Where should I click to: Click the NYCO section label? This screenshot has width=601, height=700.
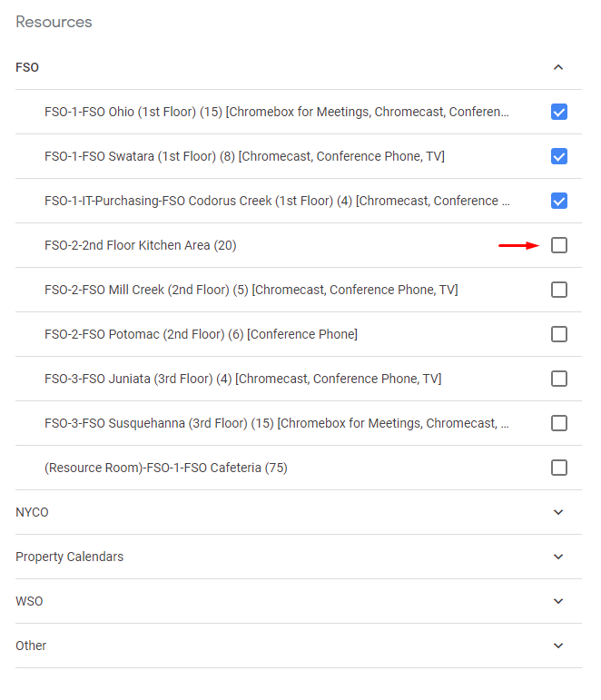(32, 512)
